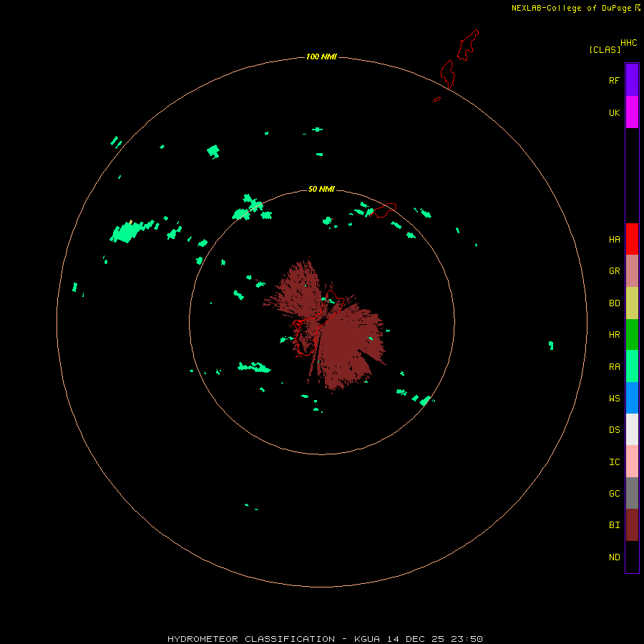Select the GR pink legend swatch
This screenshot has height=644, width=644.
632,271
